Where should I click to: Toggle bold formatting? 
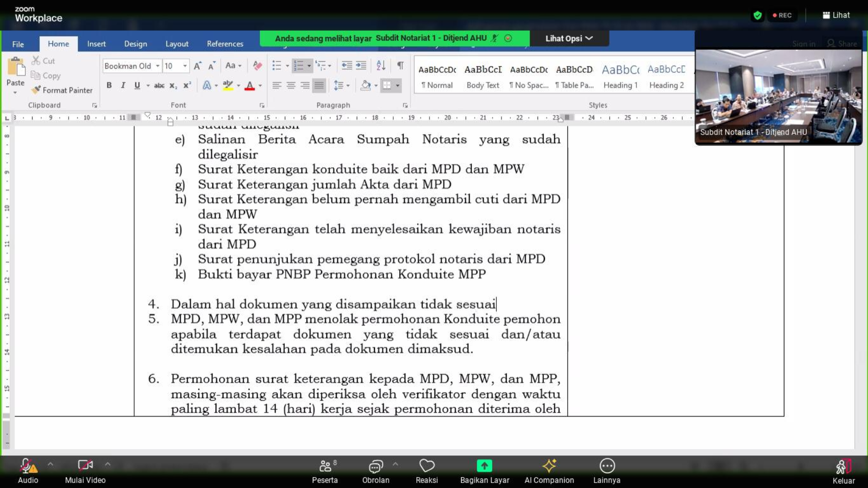[109, 85]
